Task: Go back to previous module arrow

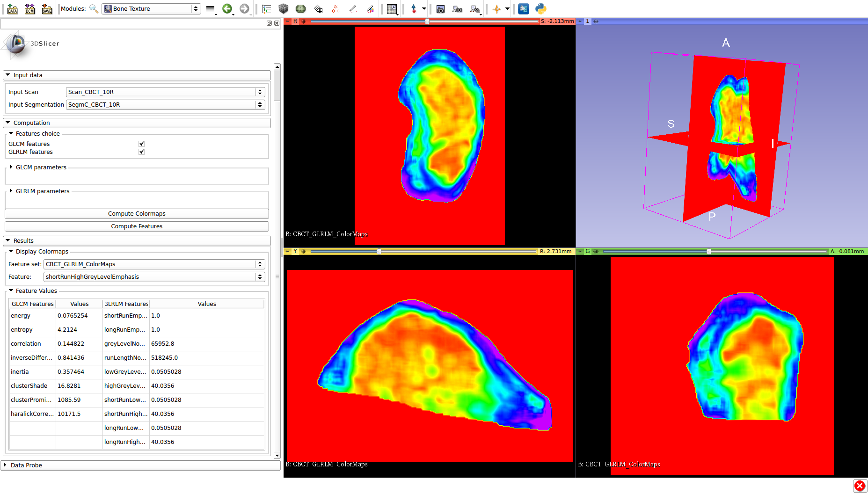Action: (227, 9)
